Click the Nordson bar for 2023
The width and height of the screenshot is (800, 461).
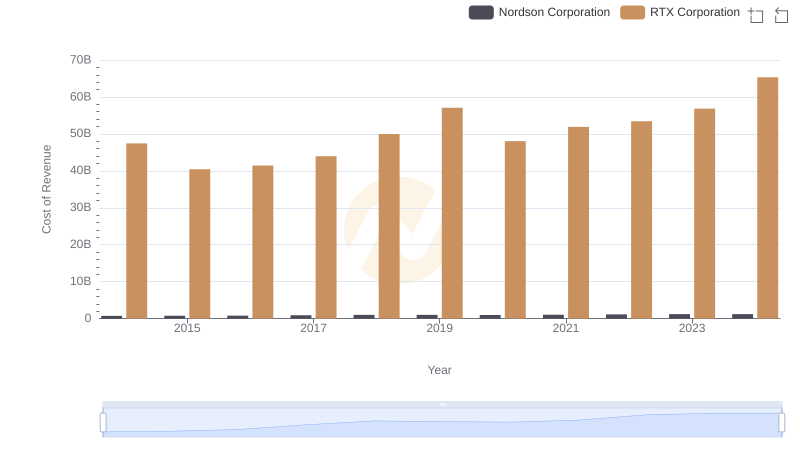(680, 316)
